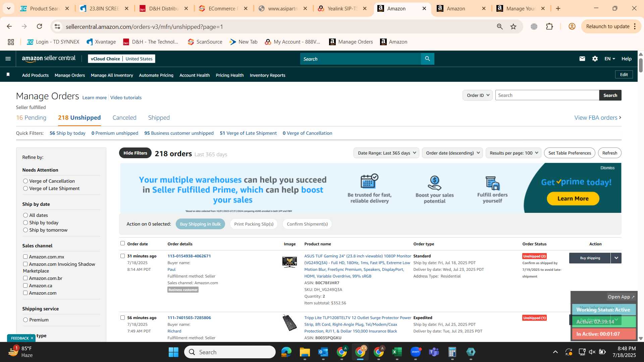Open the Seller Central settings gear
644x362 pixels.
tap(595, 59)
